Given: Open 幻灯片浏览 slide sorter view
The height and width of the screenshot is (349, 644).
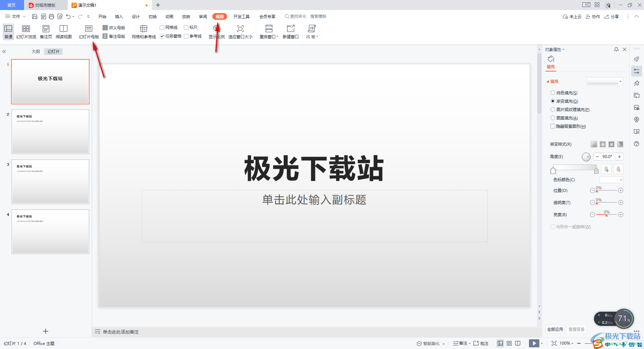Looking at the screenshot, I should tap(26, 32).
